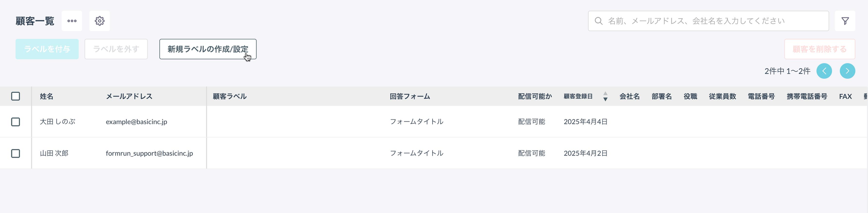Screen dimensions: 868x213
Task: Click the 顧客を削除する button
Action: [x=820, y=49]
